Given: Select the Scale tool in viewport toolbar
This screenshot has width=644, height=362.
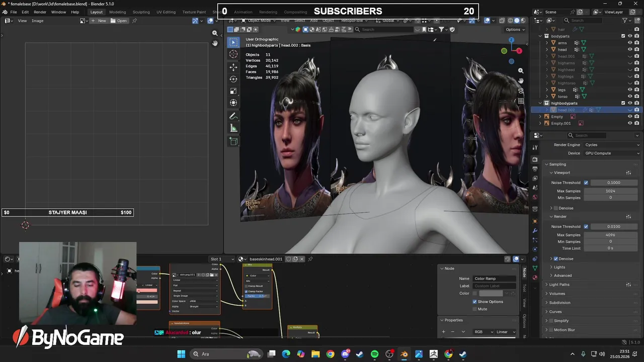Looking at the screenshot, I should (233, 91).
